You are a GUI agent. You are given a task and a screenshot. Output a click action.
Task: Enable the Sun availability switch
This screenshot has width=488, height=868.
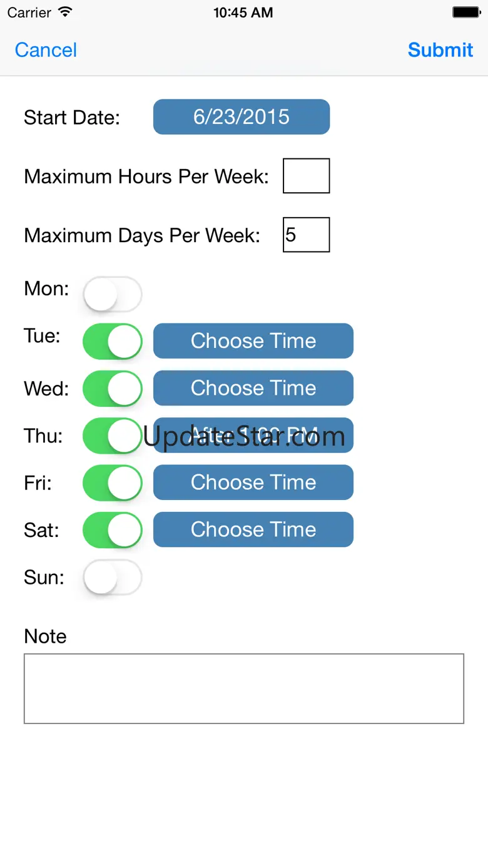pos(113,577)
